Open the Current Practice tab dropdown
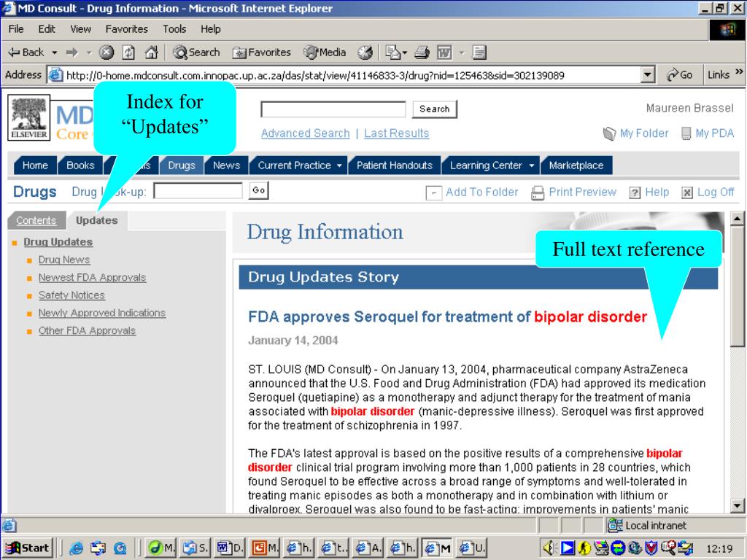The height and width of the screenshot is (560, 747). 339,166
